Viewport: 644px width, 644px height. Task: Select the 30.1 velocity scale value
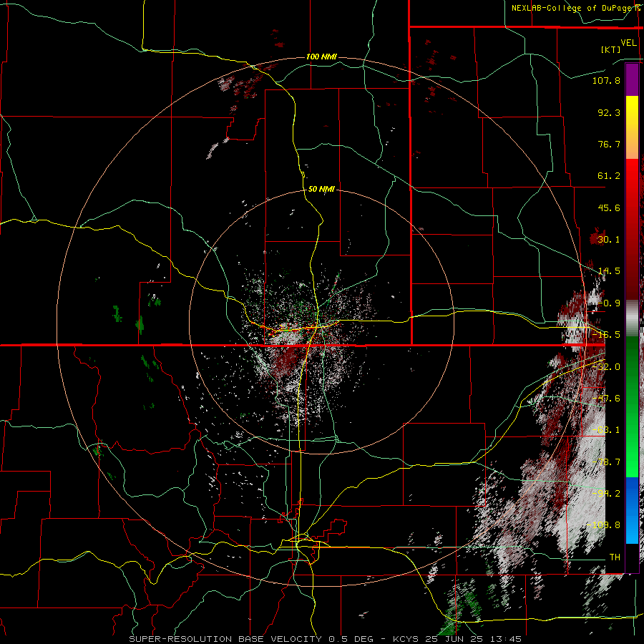coord(609,240)
